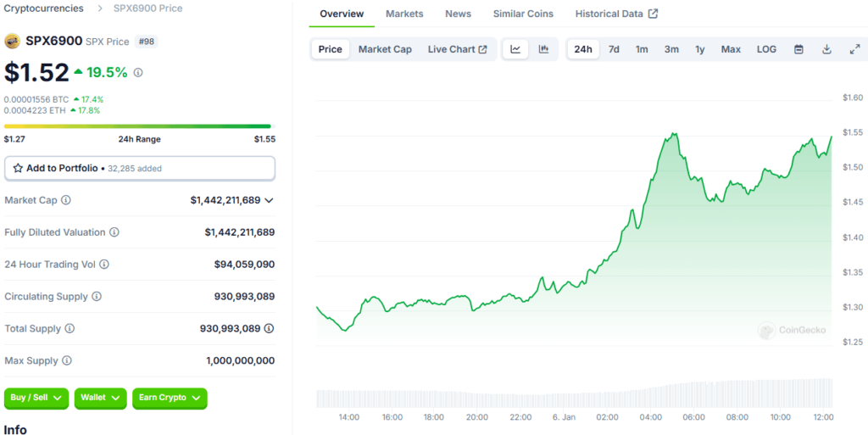The height and width of the screenshot is (435, 868).
Task: Switch to the Markets tab
Action: (404, 14)
